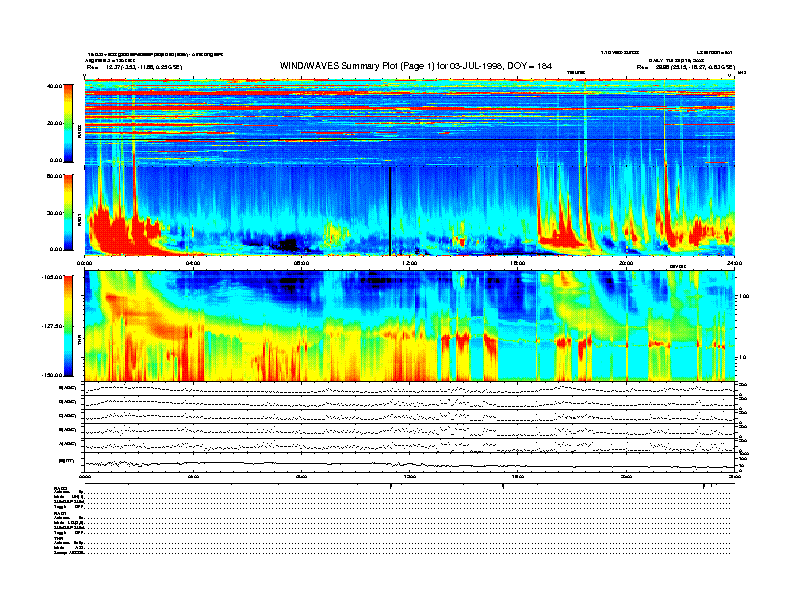Click the WIND/WAVES Summary Plot title
792x612 pixels.
(415, 66)
